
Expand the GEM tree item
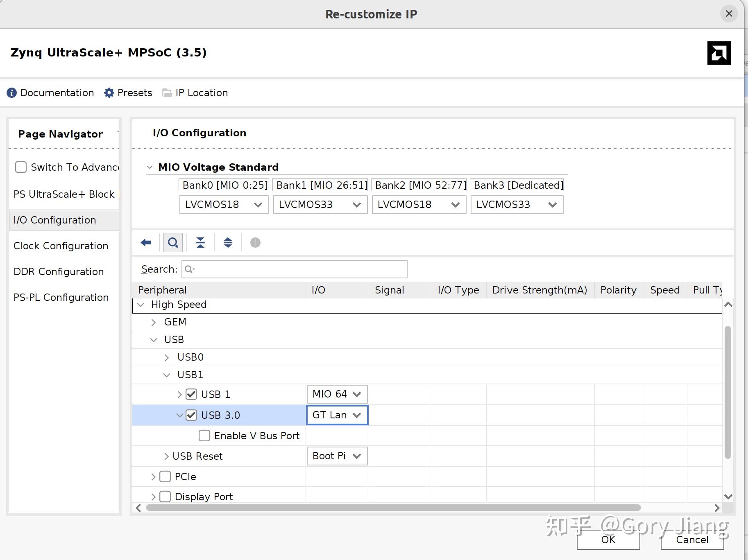click(x=154, y=322)
